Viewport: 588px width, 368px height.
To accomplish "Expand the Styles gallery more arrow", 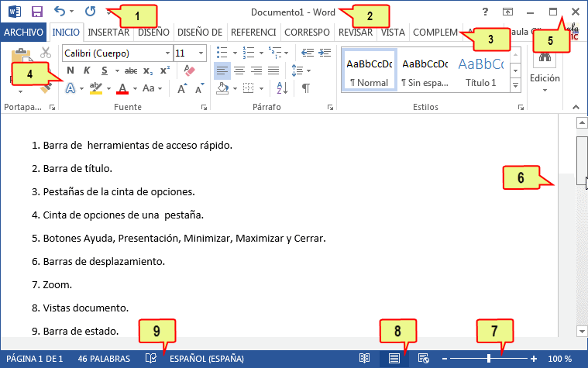I will tap(516, 85).
